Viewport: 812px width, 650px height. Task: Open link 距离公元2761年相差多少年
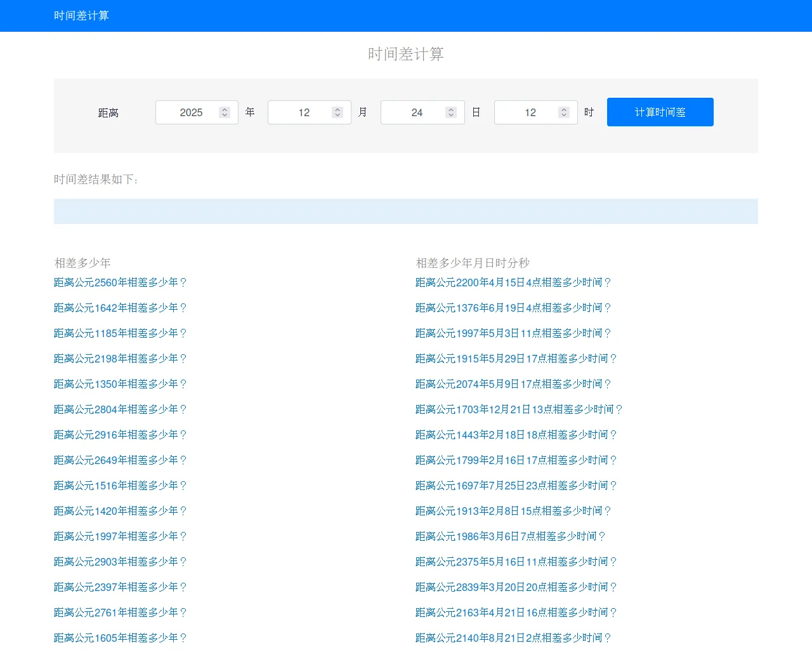121,613
